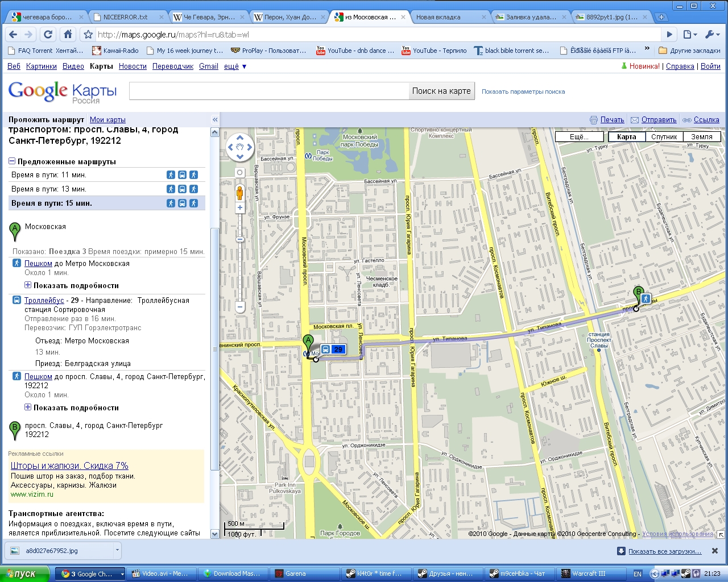
Task: Reload the page with the refresh icon
Action: [x=48, y=35]
